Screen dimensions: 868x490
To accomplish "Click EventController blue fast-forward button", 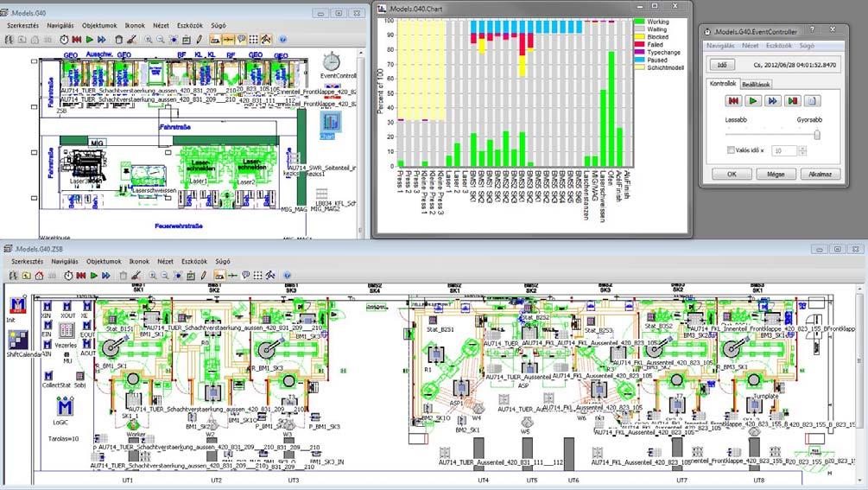I will (x=773, y=101).
